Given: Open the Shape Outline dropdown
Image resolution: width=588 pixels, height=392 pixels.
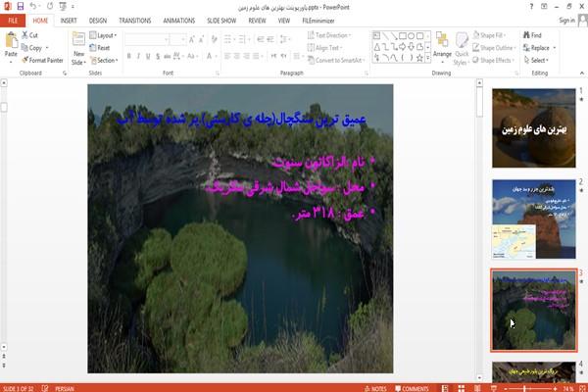Looking at the screenshot, I should (x=494, y=48).
